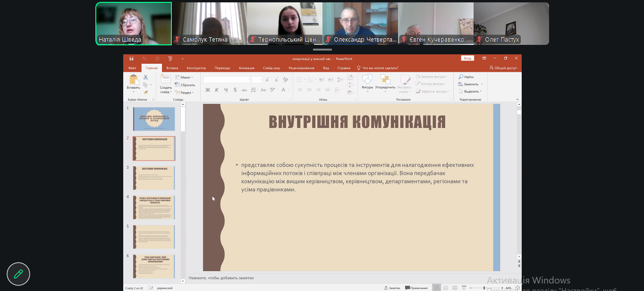Click the Общий доступ share button
The width and height of the screenshot is (644, 291).
[503, 68]
